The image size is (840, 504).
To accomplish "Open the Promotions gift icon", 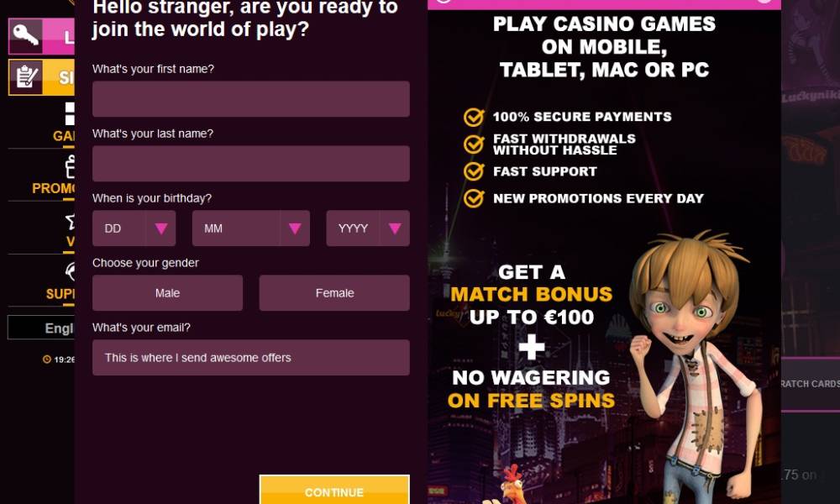I will 71,166.
